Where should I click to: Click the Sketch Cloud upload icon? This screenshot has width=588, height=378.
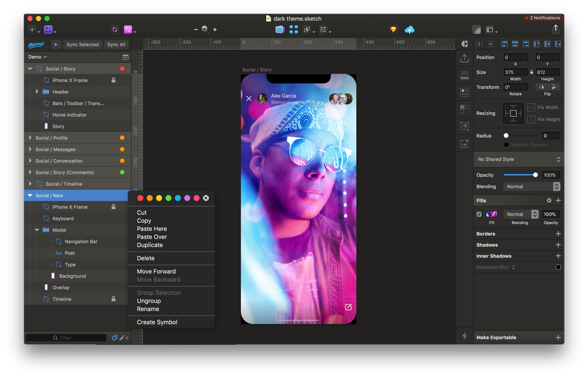pyautogui.click(x=409, y=30)
